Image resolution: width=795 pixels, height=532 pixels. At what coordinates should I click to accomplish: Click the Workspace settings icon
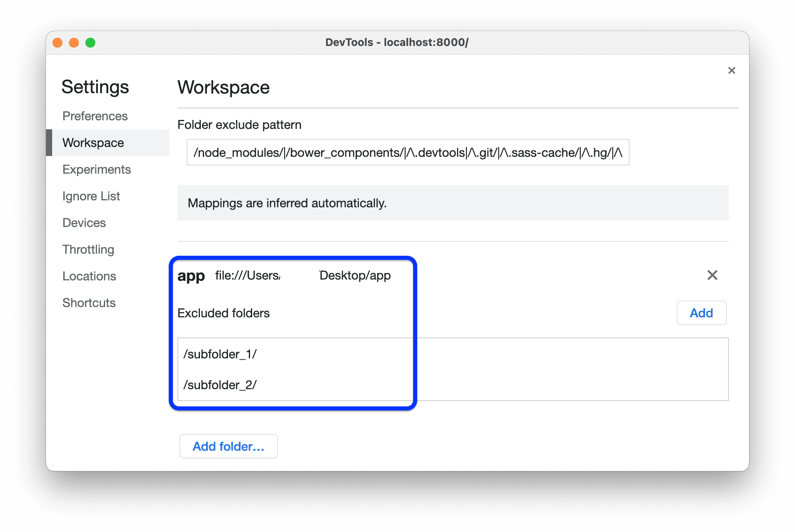click(x=95, y=142)
